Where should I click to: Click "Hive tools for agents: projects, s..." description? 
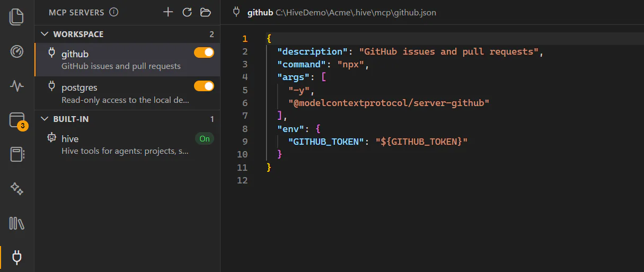pos(125,151)
